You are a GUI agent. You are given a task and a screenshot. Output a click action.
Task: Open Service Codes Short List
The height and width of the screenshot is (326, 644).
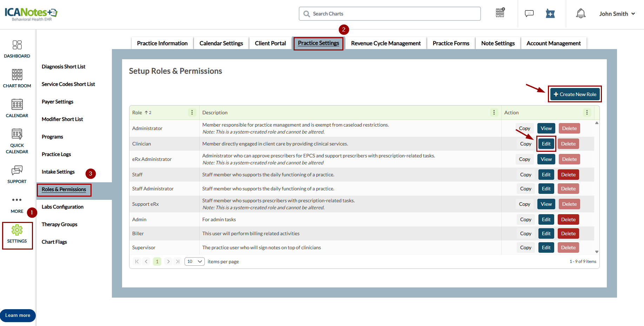pyautogui.click(x=68, y=84)
